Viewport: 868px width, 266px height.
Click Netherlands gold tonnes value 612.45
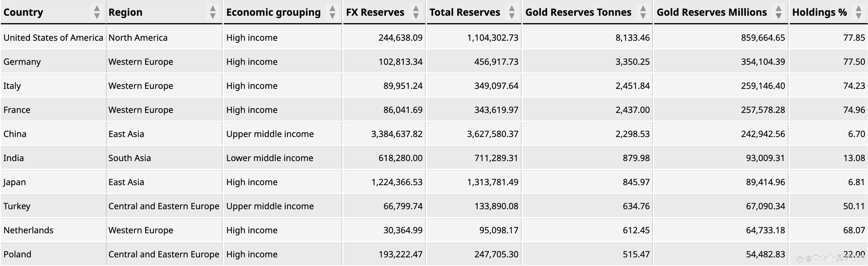coord(636,230)
